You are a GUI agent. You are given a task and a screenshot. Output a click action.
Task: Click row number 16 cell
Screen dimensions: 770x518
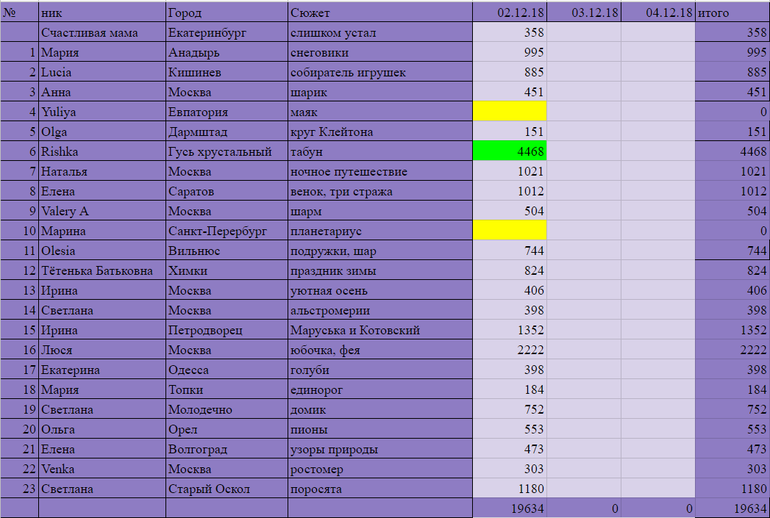click(x=20, y=350)
